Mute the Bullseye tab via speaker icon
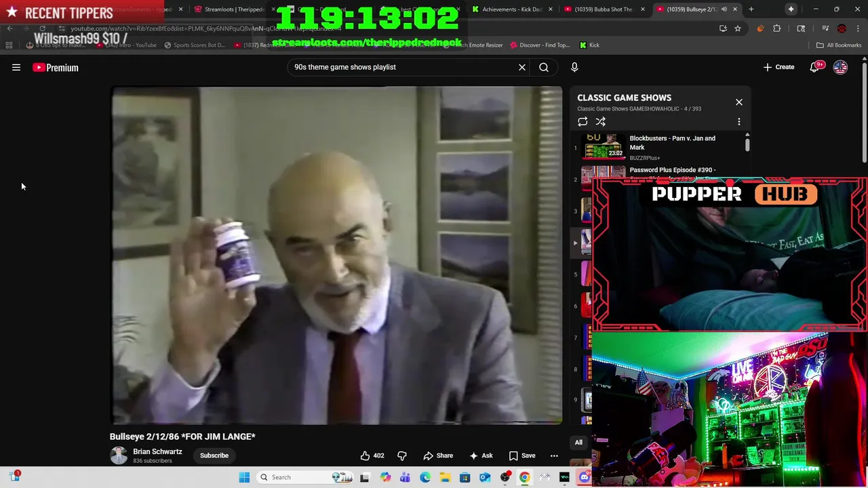This screenshot has width=868, height=488. [724, 9]
